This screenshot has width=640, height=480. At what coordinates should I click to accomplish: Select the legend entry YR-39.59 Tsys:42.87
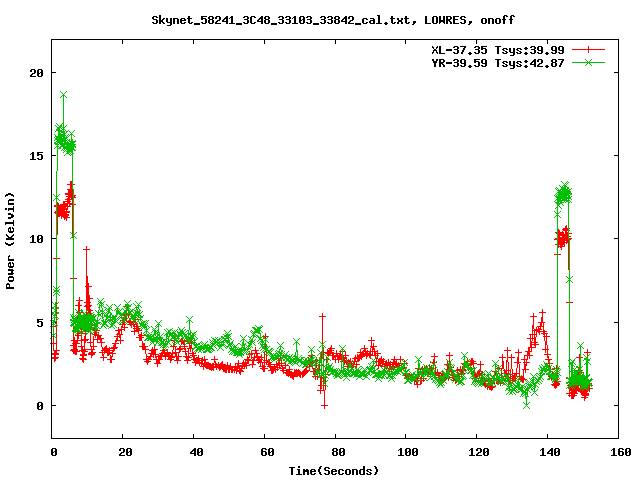point(498,63)
